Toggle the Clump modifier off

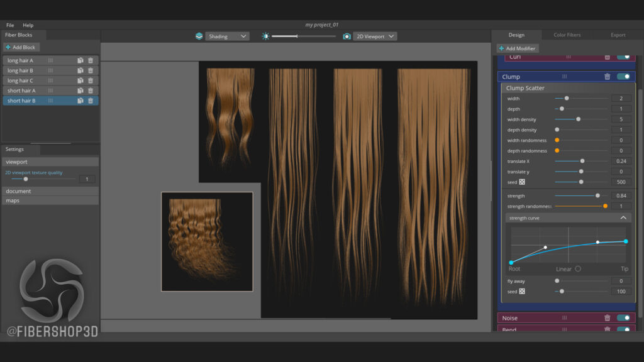coord(623,77)
